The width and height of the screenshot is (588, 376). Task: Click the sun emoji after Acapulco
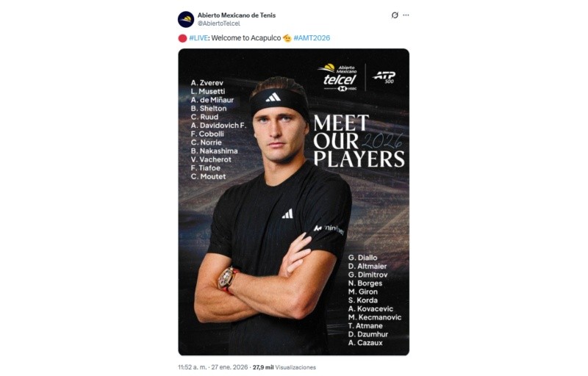pyautogui.click(x=287, y=38)
